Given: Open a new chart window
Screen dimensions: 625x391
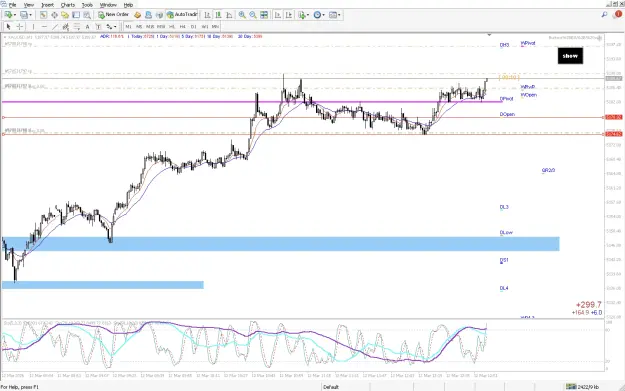Looking at the screenshot, I should click(x=8, y=15).
